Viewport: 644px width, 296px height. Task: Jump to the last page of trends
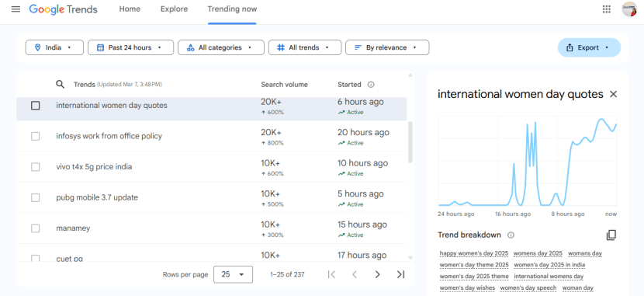click(x=400, y=274)
